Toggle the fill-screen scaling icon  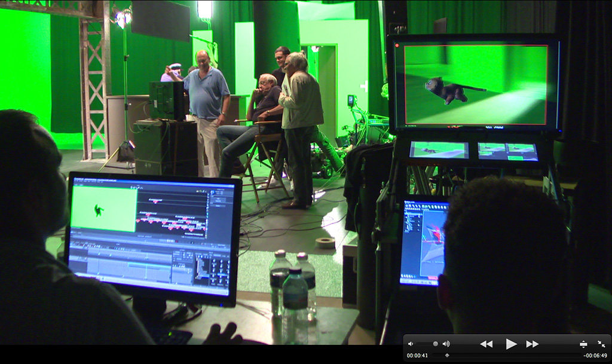583,344
